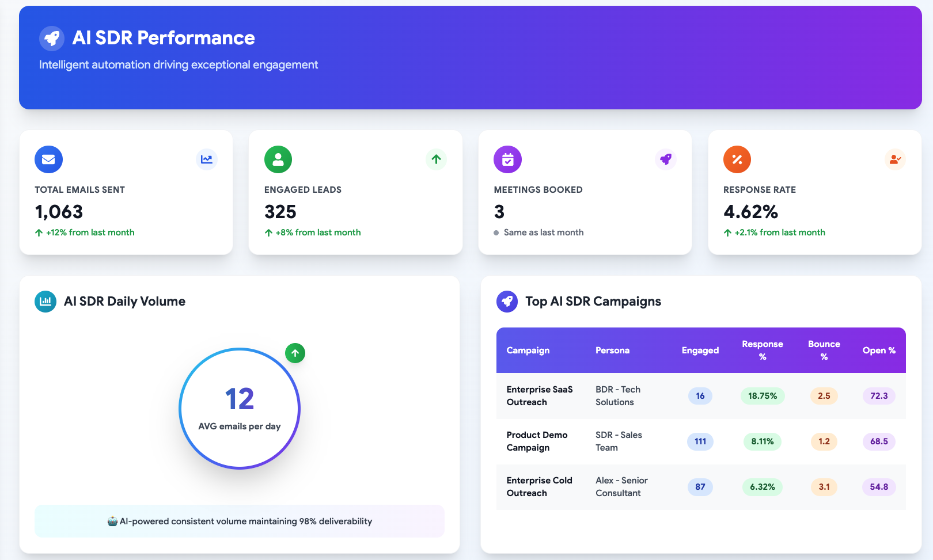Sort by the Campaign column header

(528, 351)
